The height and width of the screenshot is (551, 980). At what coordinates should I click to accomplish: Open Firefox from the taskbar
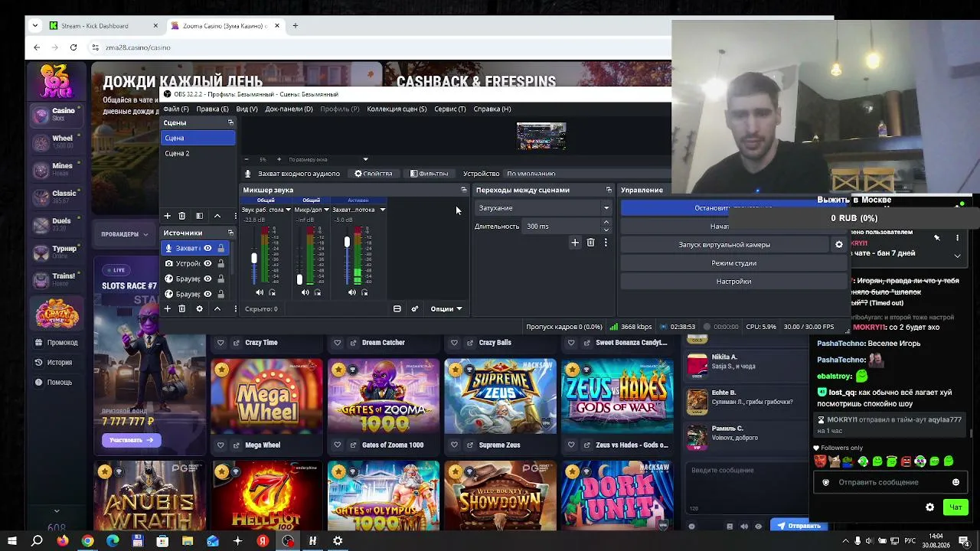(63, 541)
